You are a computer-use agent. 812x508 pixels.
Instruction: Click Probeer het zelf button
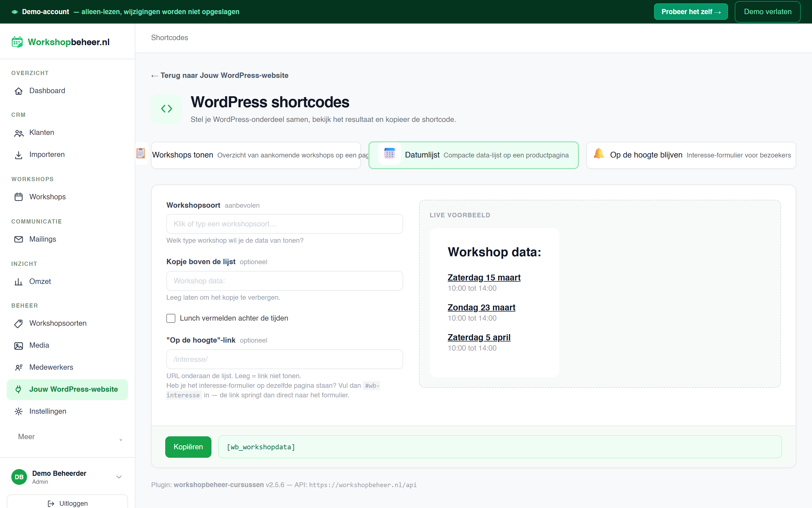(691, 12)
